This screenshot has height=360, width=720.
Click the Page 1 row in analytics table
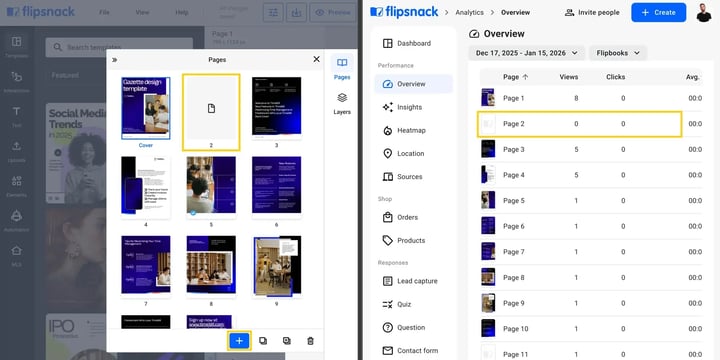click(591, 98)
